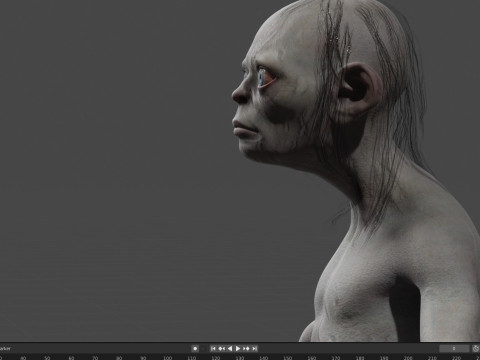
Task: Jump to previous keyframe
Action: 222,349
